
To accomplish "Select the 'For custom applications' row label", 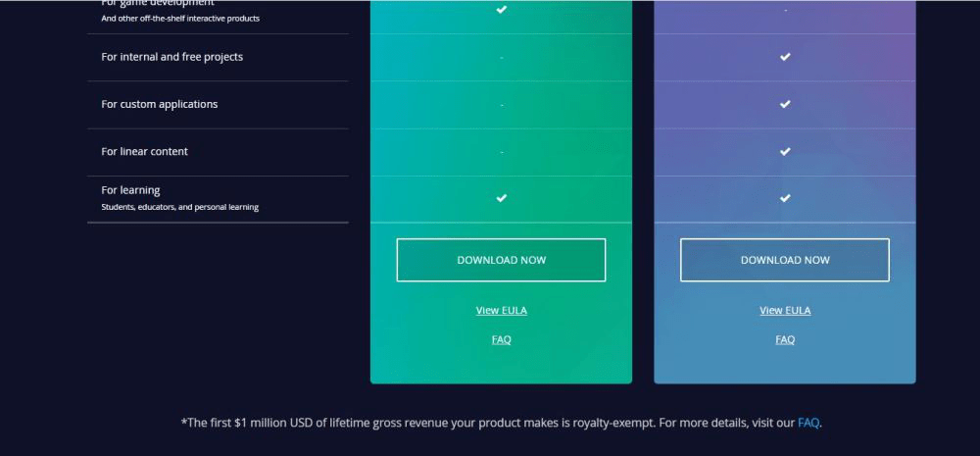I will (159, 104).
